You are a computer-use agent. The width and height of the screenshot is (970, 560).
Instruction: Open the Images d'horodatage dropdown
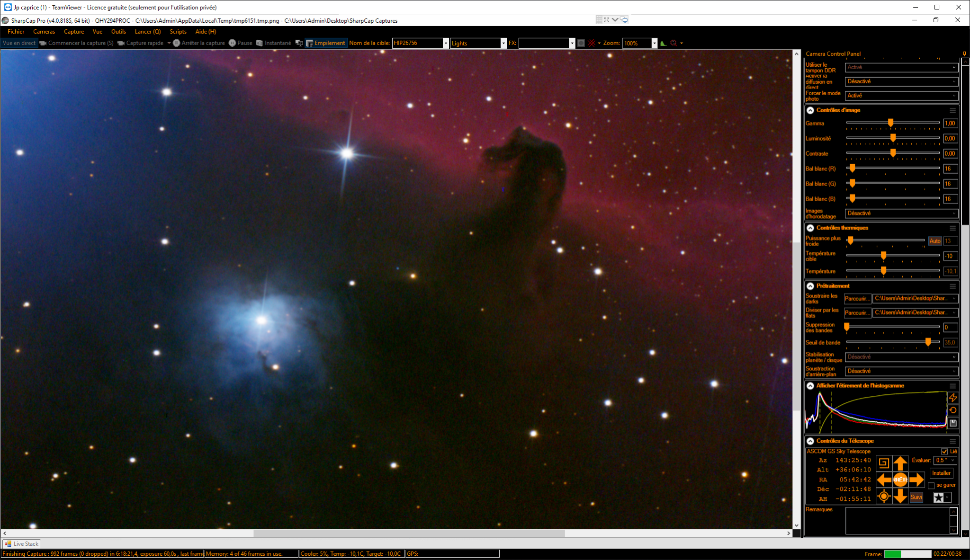[902, 213]
